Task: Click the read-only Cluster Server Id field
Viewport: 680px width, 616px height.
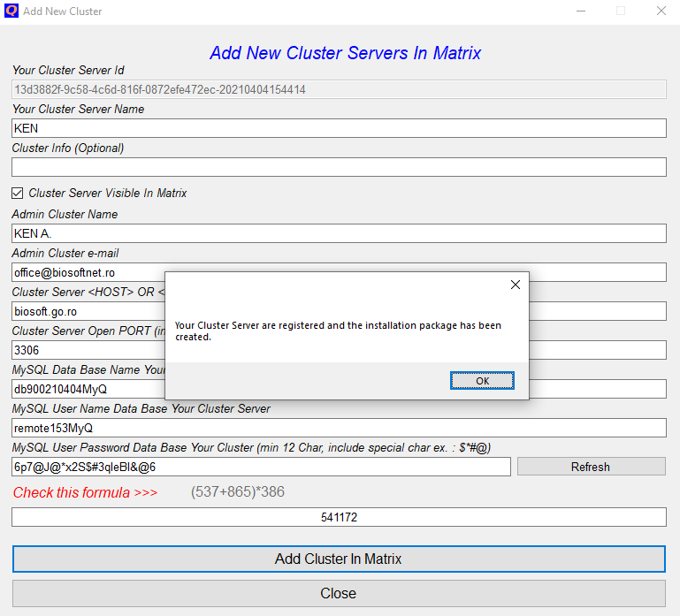Action: pos(339,89)
